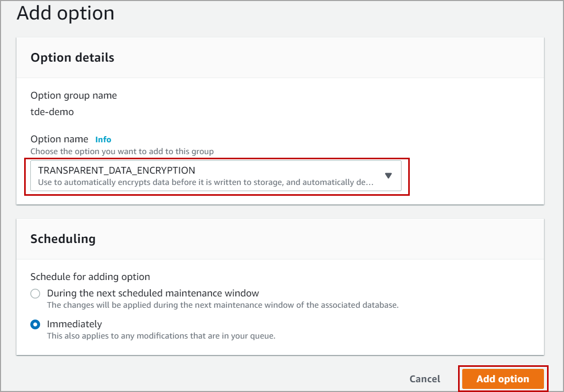Click the queue modifications description under Immediately
Screen dimensions: 564x392
(161, 336)
